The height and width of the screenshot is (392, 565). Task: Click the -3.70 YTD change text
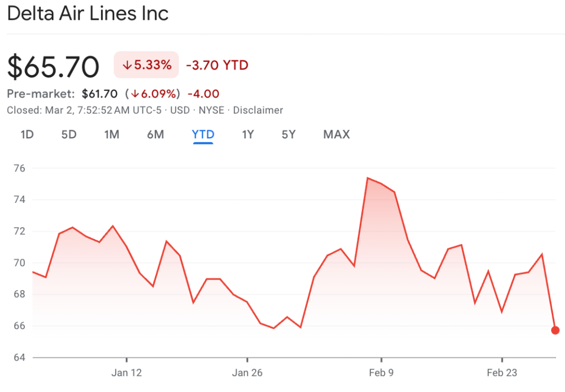pyautogui.click(x=217, y=66)
